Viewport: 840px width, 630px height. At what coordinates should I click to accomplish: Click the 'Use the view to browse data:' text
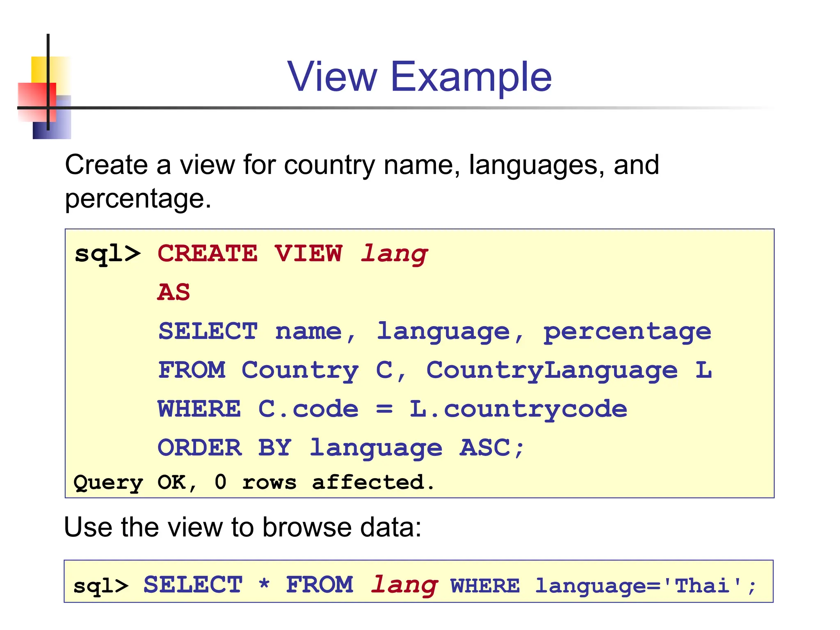pos(243,527)
